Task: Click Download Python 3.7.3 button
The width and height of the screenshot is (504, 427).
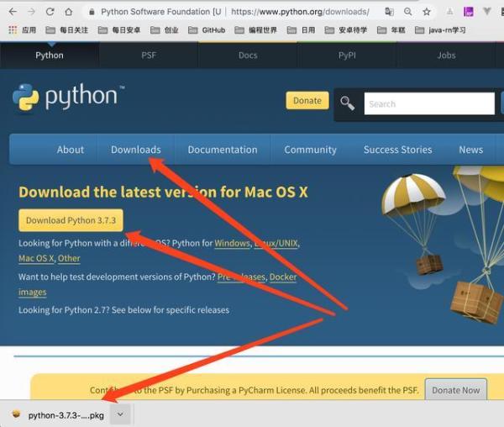Action: 71,220
